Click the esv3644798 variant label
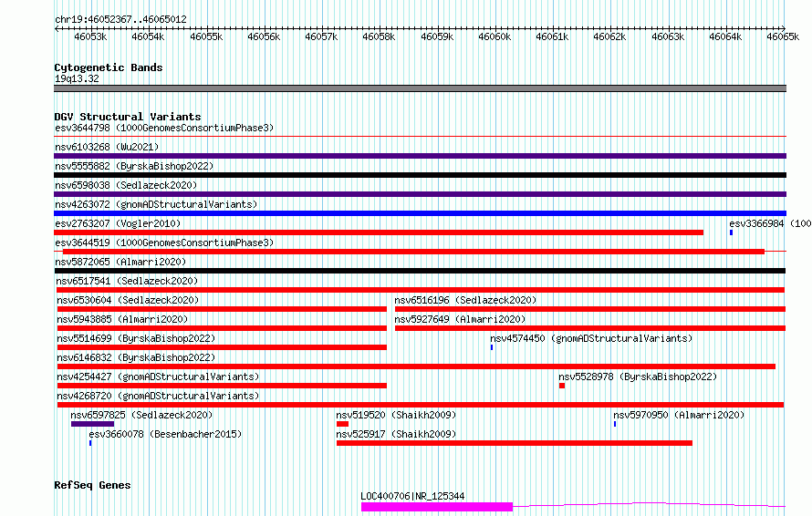This screenshot has height=516, width=812. tap(164, 128)
